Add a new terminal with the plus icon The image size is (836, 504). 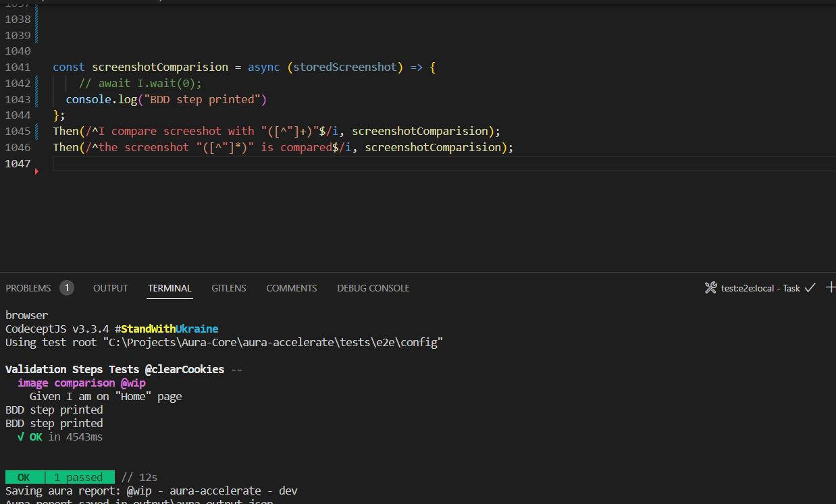(831, 287)
